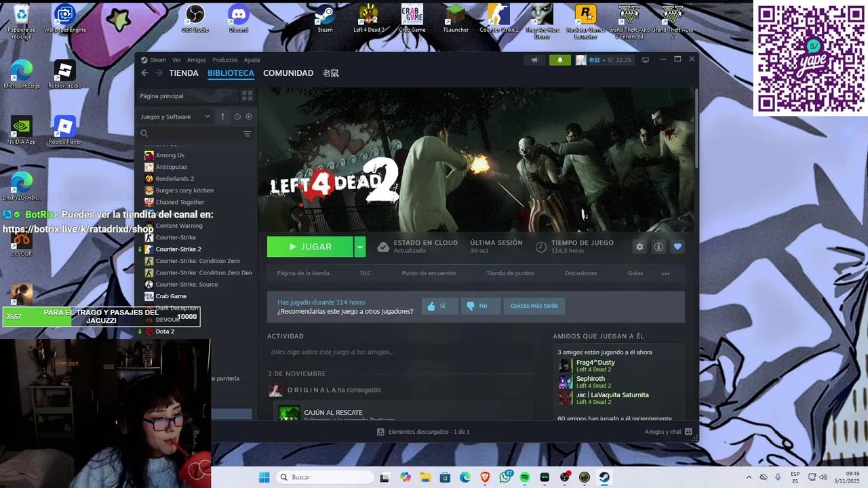Screen dimensions: 868x488
Task: Select Borderlands 2 in the game list
Action: 174,179
